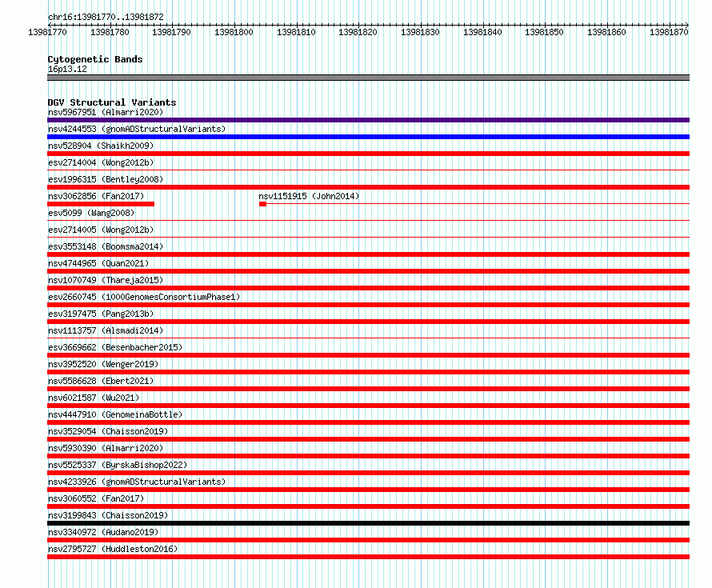Click ruler position 13981850
712x588 pixels.
544,32
